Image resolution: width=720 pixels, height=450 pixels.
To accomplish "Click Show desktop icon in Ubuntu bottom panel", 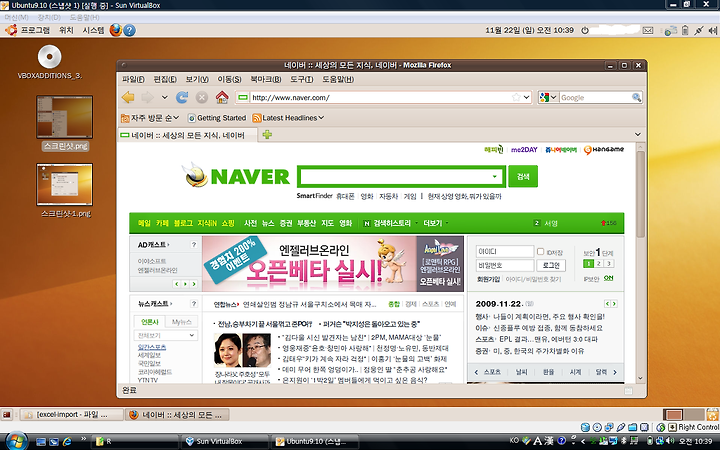I will point(6,415).
